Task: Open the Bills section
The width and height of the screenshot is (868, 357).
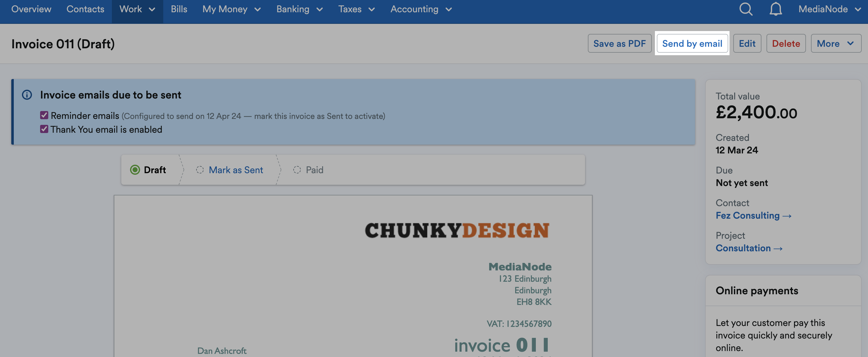Action: pos(179,9)
